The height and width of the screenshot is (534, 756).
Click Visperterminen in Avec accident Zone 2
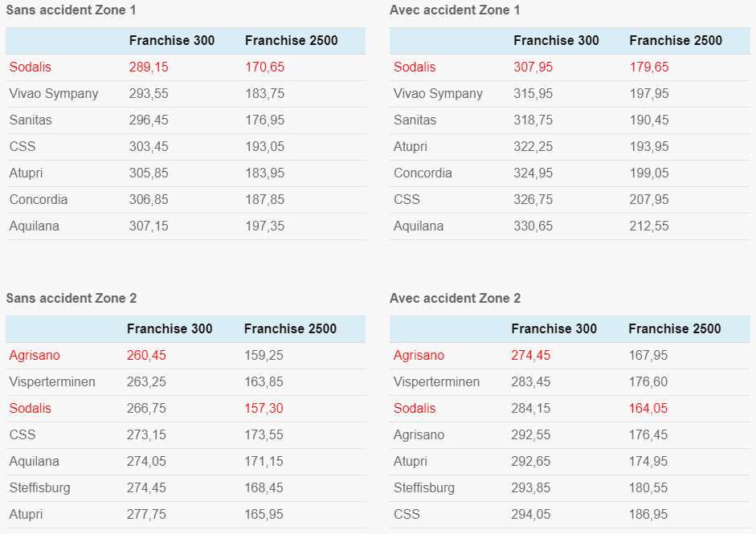click(x=436, y=381)
